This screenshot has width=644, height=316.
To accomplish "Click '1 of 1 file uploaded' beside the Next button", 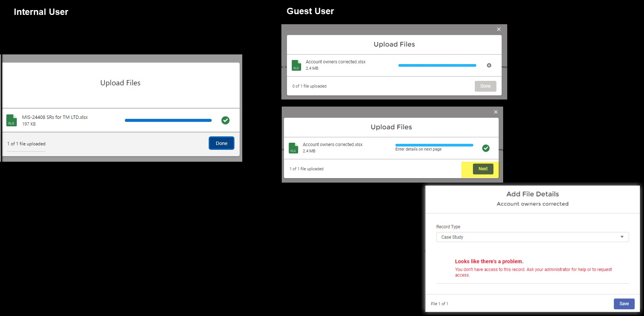I will point(306,169).
